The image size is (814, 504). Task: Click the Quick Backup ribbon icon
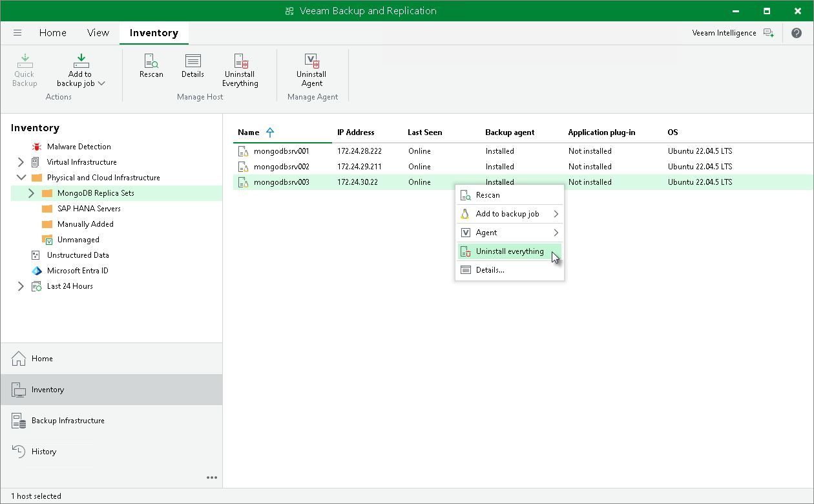click(25, 61)
